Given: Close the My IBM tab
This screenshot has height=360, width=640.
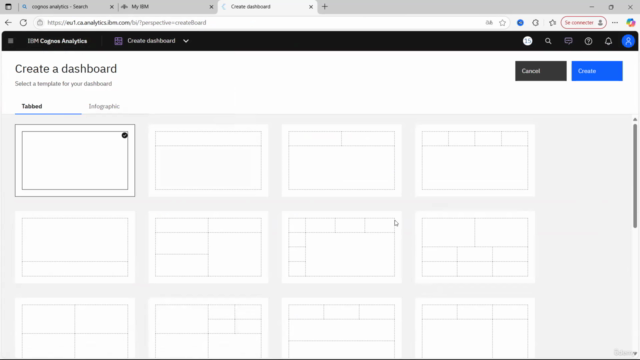Looking at the screenshot, I should click(x=211, y=7).
